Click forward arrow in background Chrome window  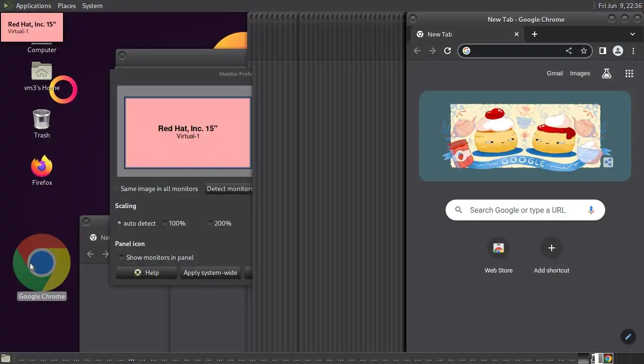point(106,254)
